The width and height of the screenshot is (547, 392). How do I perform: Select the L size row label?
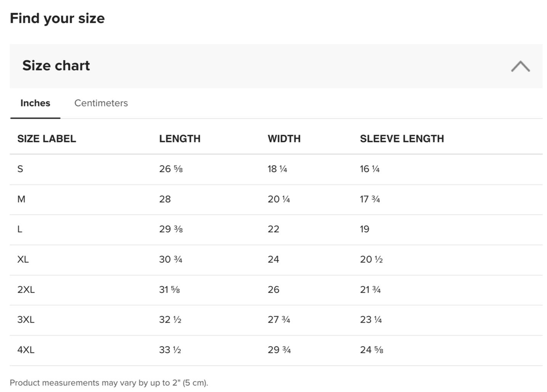pos(20,229)
